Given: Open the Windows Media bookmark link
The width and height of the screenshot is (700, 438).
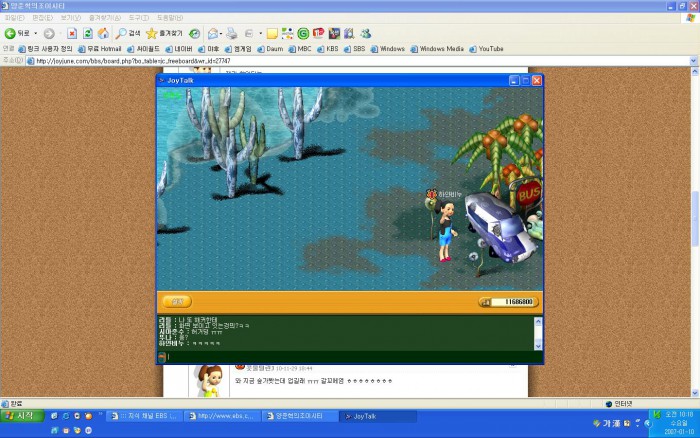Looking at the screenshot, I should [437, 48].
